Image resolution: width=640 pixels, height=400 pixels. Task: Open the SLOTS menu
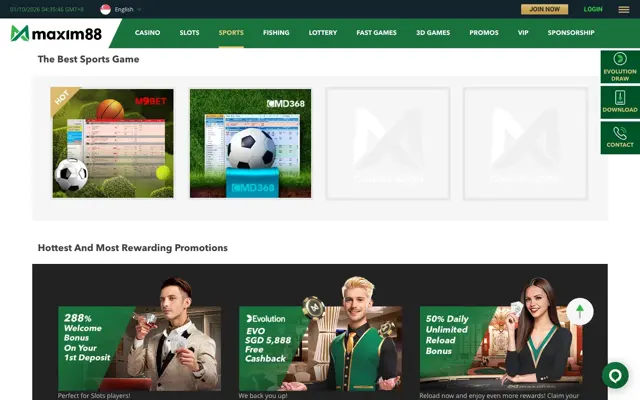tap(189, 33)
